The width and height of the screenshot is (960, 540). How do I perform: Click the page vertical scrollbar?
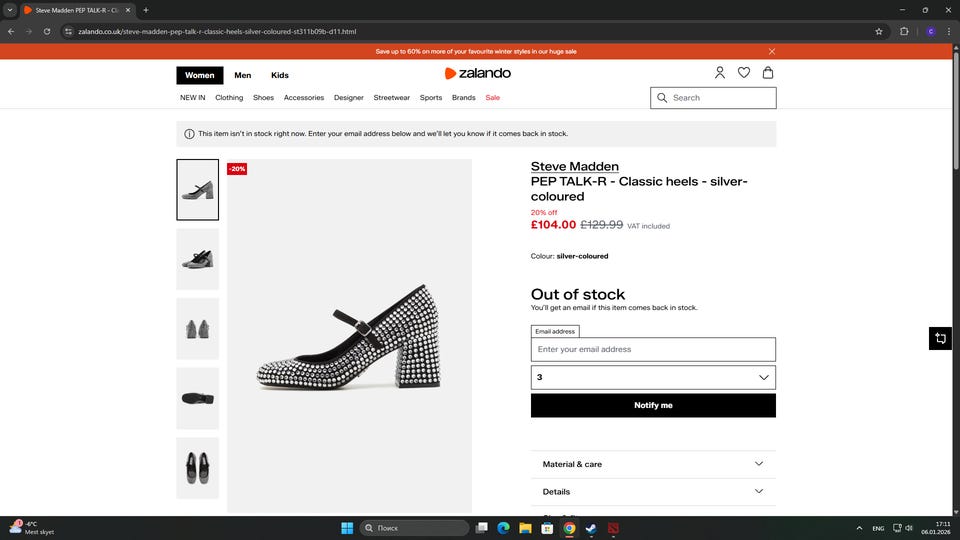[x=956, y=110]
